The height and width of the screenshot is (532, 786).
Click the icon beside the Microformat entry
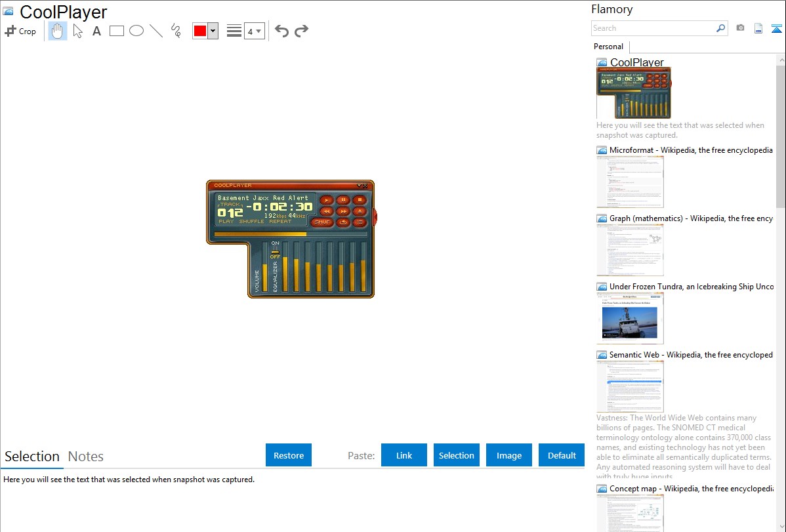coord(602,150)
